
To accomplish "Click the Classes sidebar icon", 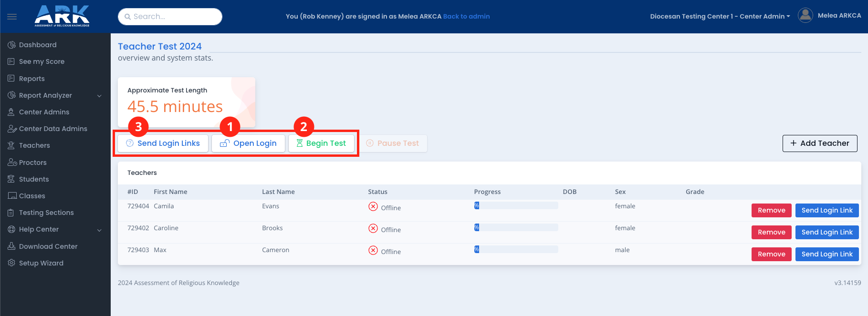I will [x=11, y=196].
